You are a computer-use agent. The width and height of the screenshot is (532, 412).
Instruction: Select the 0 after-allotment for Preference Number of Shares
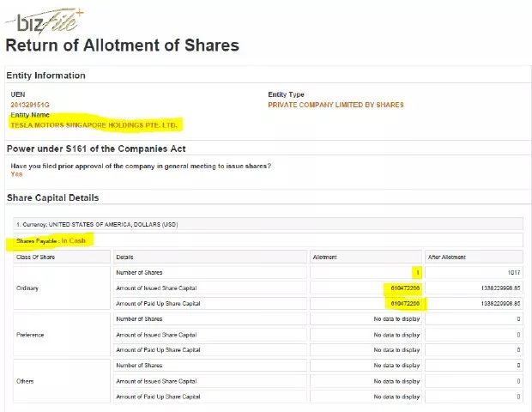click(518, 319)
